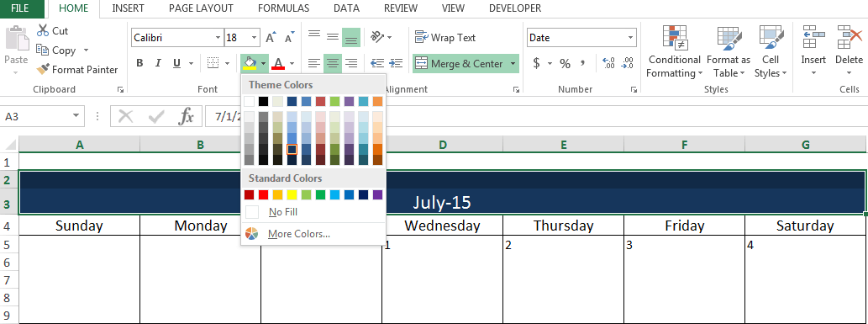Pick yellow from Standard Colors

pos(292,194)
